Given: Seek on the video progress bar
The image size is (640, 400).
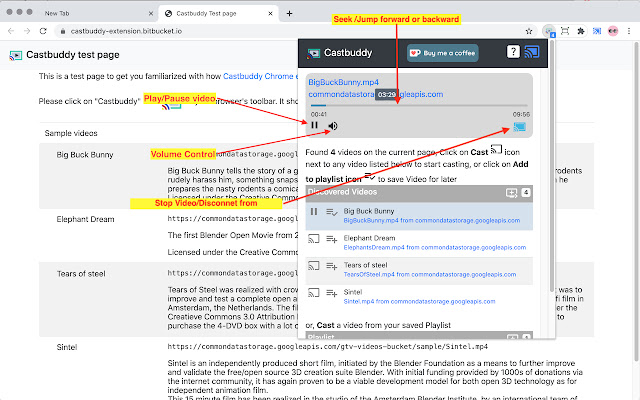Looking at the screenshot, I should coord(419,106).
